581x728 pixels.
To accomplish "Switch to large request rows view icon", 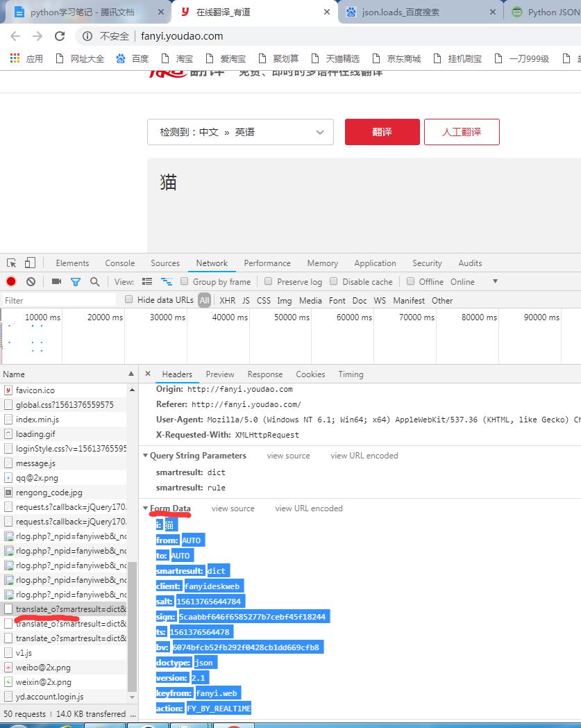I will (147, 281).
